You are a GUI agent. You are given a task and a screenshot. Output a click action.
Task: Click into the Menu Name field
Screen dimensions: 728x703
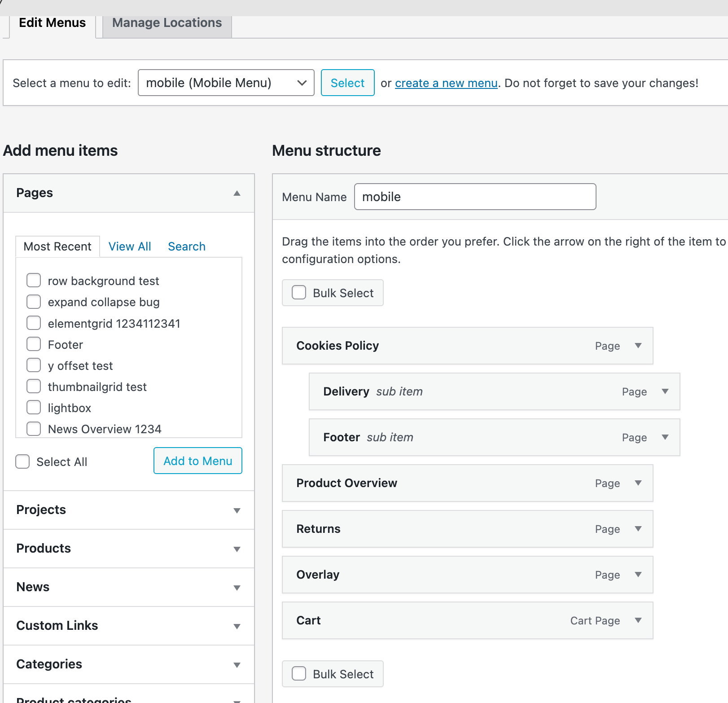475,197
